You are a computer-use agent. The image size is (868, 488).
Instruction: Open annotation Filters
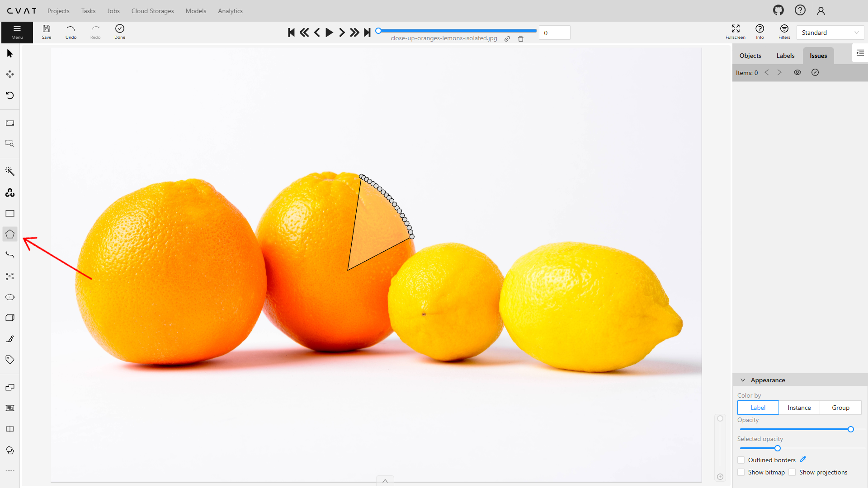click(784, 32)
